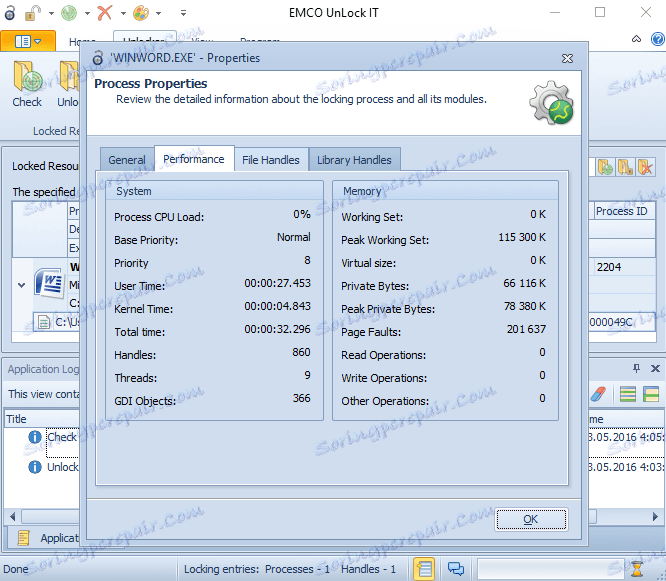The image size is (666, 581).
Task: Click the Base Priority value Normal
Action: (293, 237)
